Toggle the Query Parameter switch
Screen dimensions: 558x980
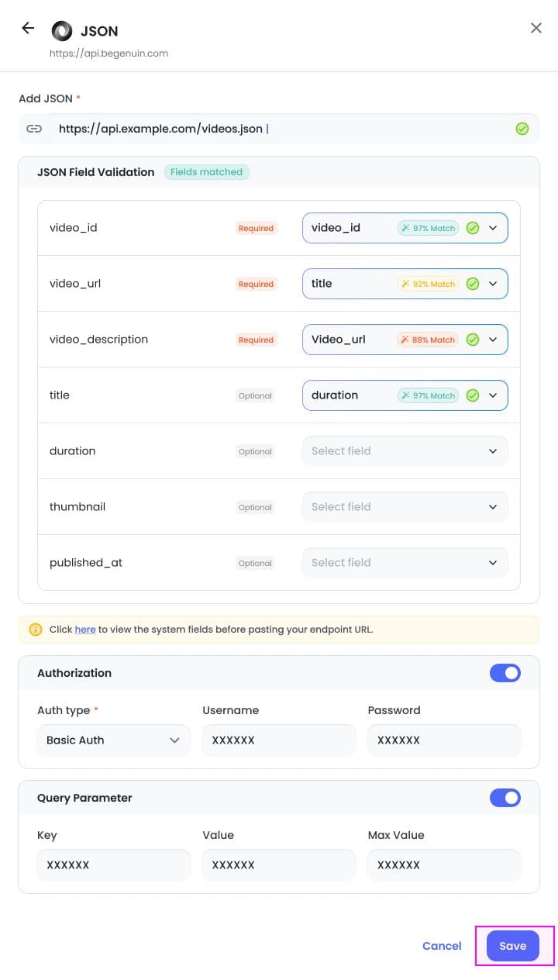tap(505, 798)
